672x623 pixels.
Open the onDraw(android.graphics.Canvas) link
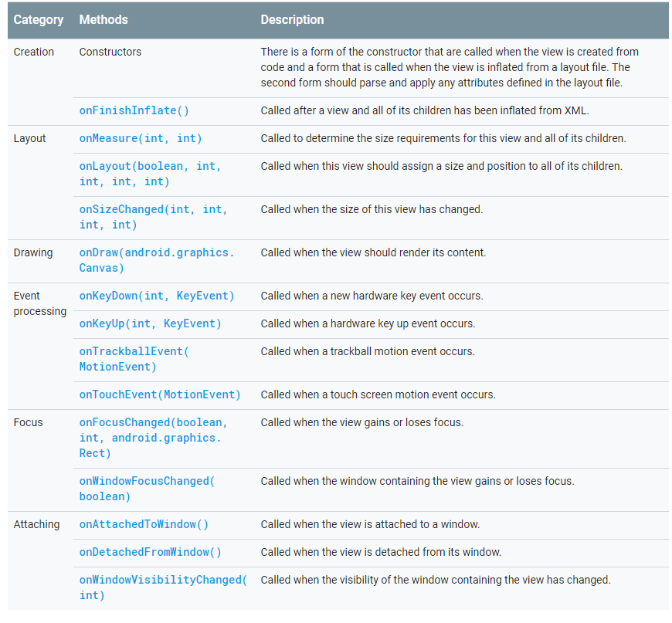coord(156,260)
